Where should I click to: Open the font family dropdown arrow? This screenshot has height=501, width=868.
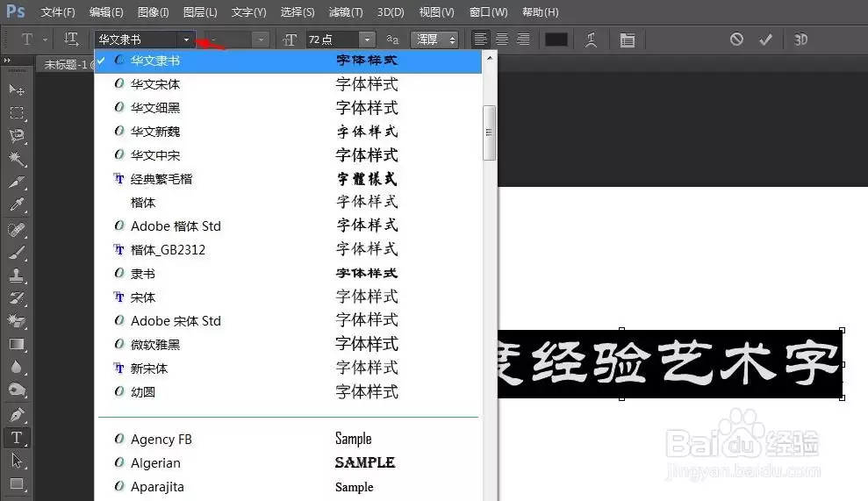point(187,39)
